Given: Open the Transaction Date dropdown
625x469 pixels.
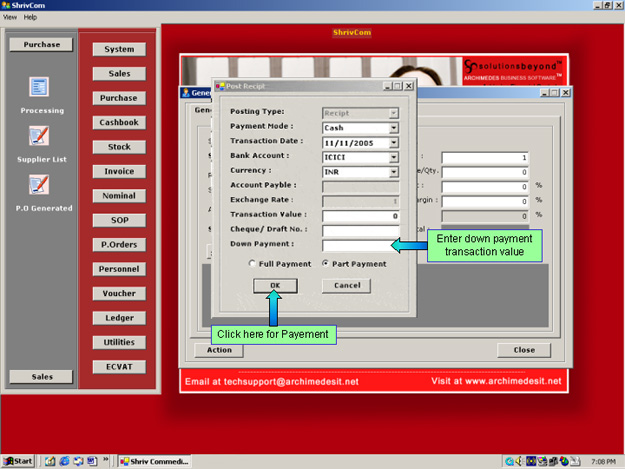Looking at the screenshot, I should pyautogui.click(x=394, y=142).
